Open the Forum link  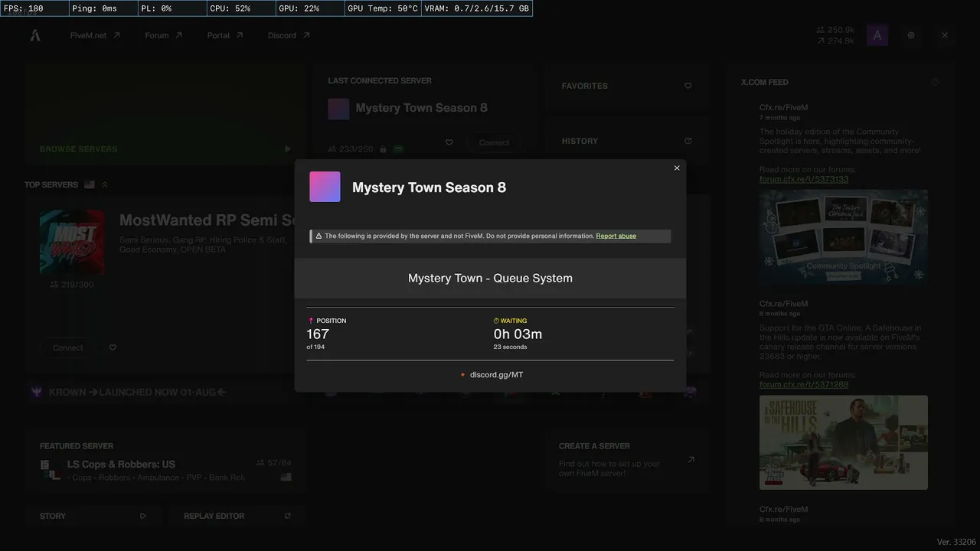(x=164, y=35)
